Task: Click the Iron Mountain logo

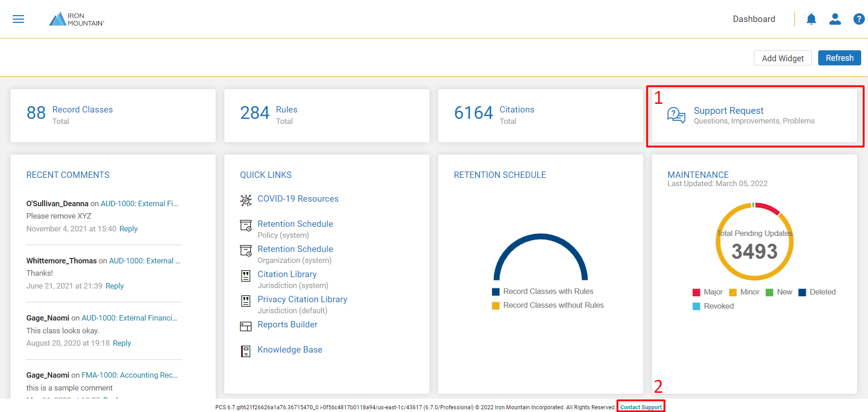Action: click(x=77, y=19)
